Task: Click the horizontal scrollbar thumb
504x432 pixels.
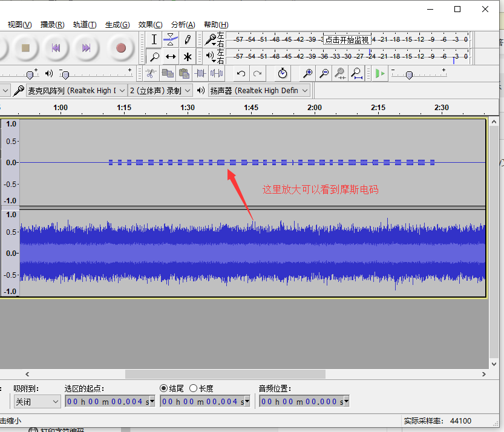Action: [x=225, y=374]
